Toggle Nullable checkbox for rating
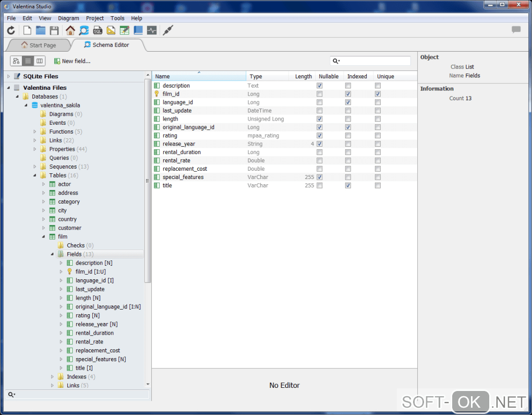532x415 pixels. 319,136
